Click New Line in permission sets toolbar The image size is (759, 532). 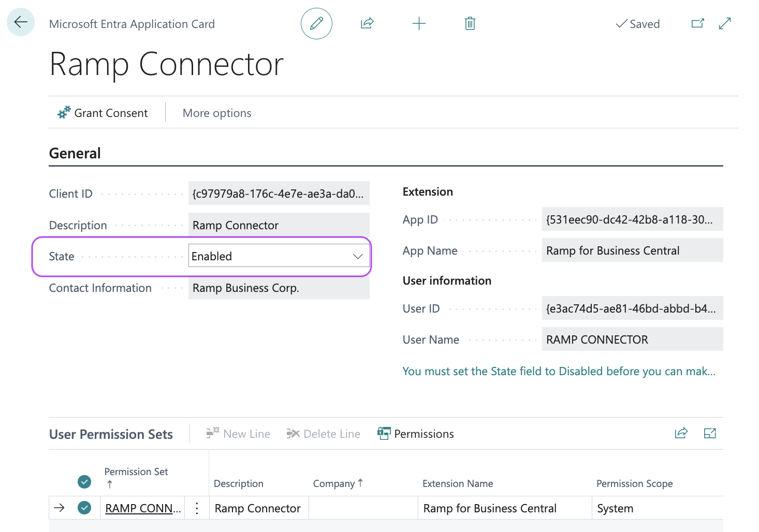pyautogui.click(x=238, y=434)
